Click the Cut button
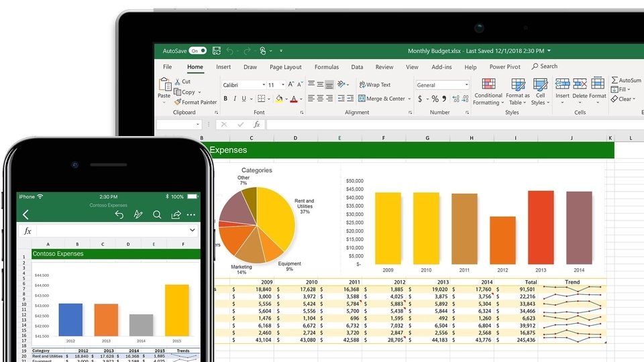The image size is (644, 362). click(x=182, y=82)
